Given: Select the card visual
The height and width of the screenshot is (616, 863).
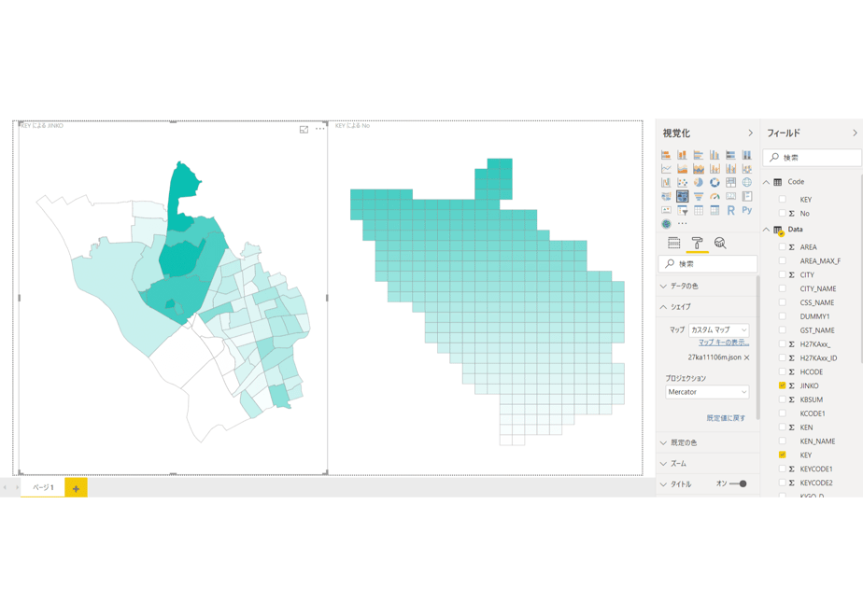Looking at the screenshot, I should tap(731, 196).
